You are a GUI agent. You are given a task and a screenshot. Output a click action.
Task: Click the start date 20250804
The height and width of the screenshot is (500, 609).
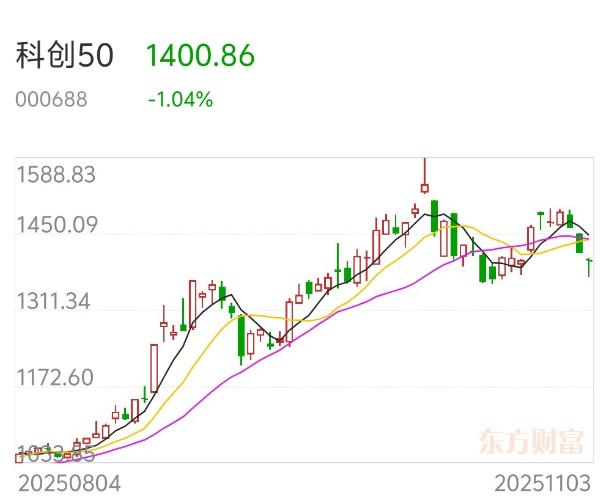point(68,483)
